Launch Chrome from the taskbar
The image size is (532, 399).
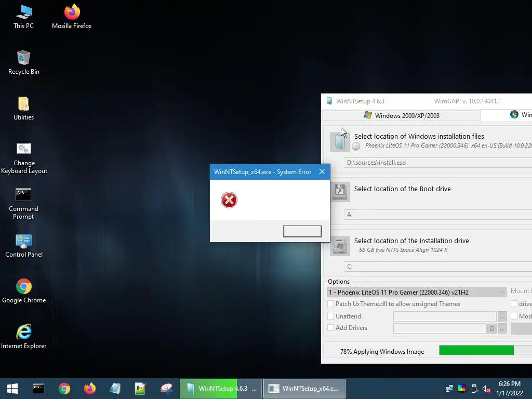tap(64, 389)
